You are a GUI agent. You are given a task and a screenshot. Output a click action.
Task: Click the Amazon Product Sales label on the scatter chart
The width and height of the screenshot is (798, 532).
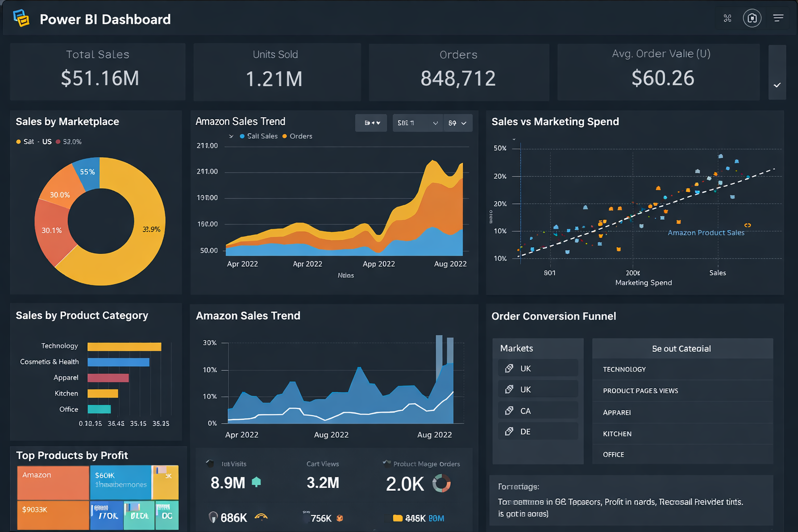coord(707,233)
